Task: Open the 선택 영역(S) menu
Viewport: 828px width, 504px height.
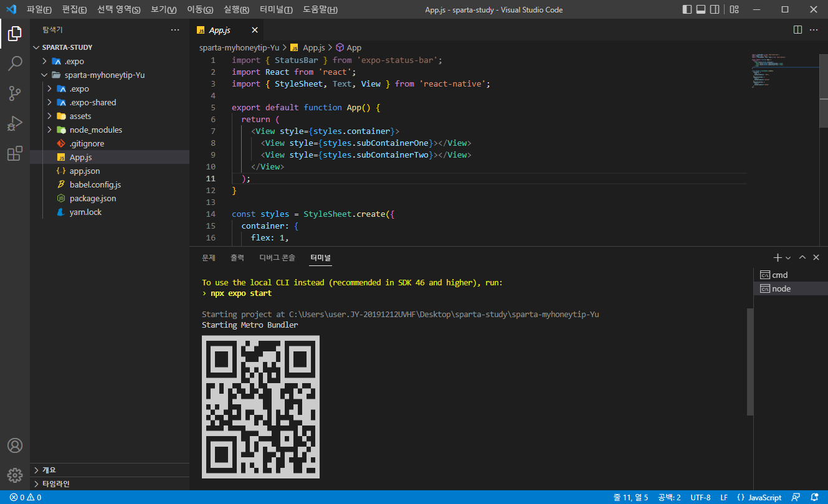Action: 118,9
